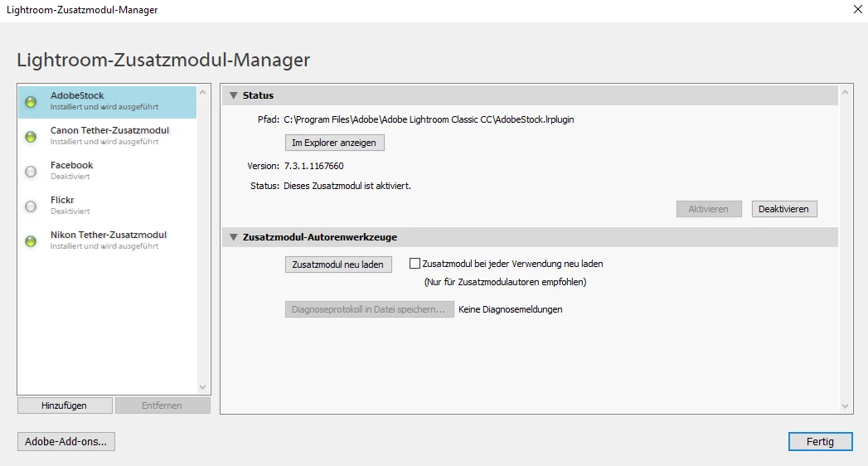Select Canon Tether-Zusatzmodul in the list
Image resolution: width=868 pixels, height=466 pixels.
pos(108,136)
